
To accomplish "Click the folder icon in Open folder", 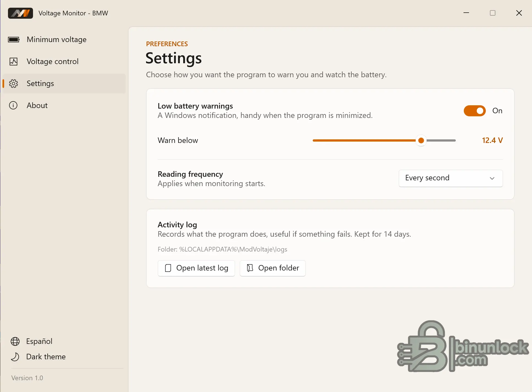I will (250, 268).
